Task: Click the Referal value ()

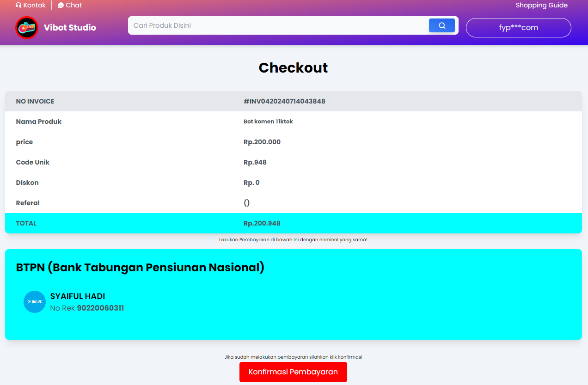Action: coord(247,203)
